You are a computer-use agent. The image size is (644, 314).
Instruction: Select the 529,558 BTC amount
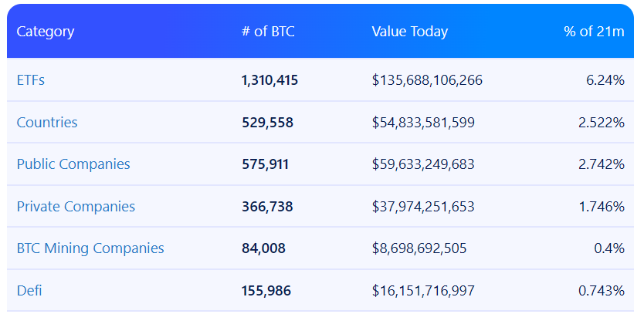tap(267, 123)
